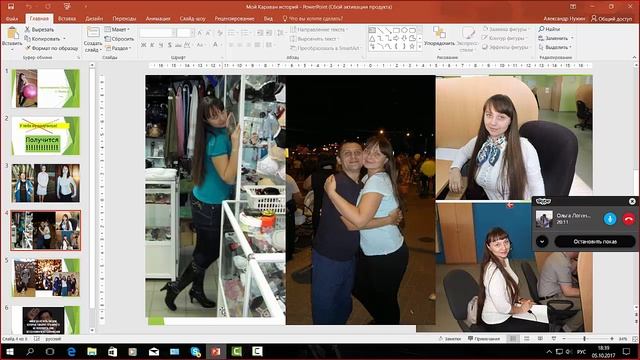Open the Файл menu
This screenshot has height=360, width=640.
click(x=12, y=19)
